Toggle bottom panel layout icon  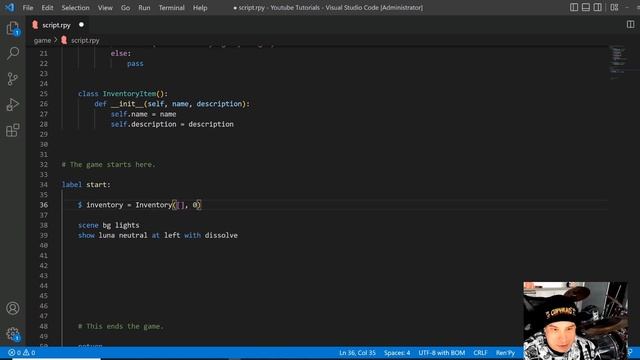[x=586, y=7]
